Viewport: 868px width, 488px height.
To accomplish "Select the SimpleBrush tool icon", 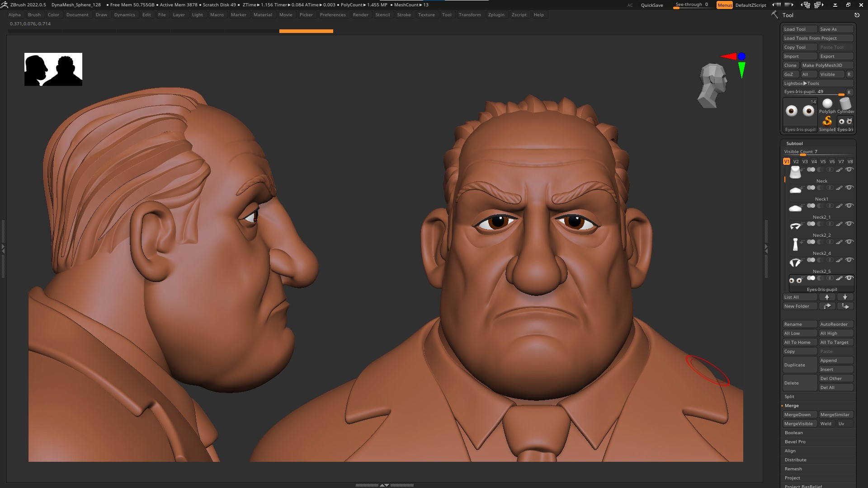I will [x=827, y=123].
